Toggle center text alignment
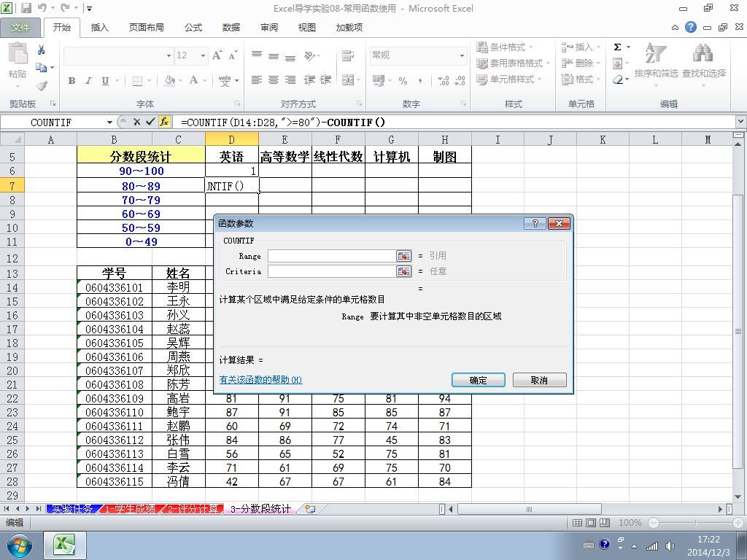The height and width of the screenshot is (560, 747). 274,80
